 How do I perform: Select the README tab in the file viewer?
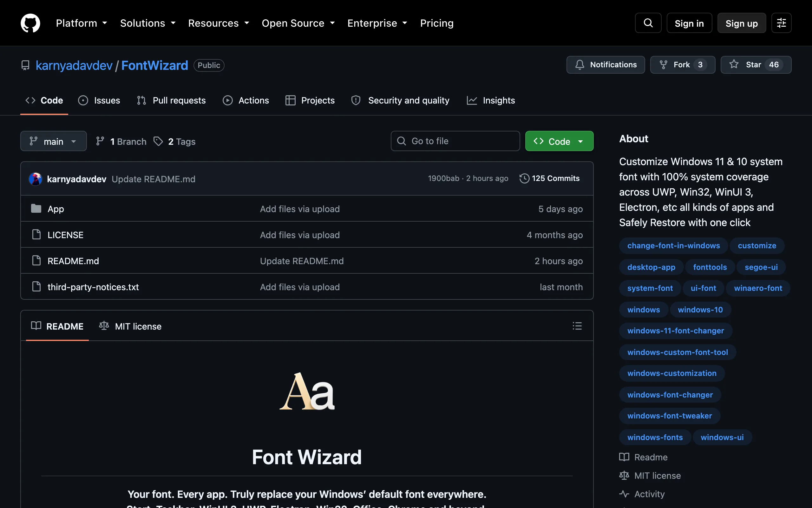57,326
